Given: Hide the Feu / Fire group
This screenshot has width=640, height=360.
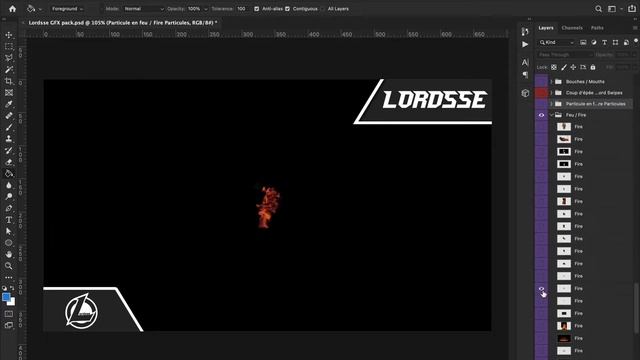Looking at the screenshot, I should click(x=541, y=115).
